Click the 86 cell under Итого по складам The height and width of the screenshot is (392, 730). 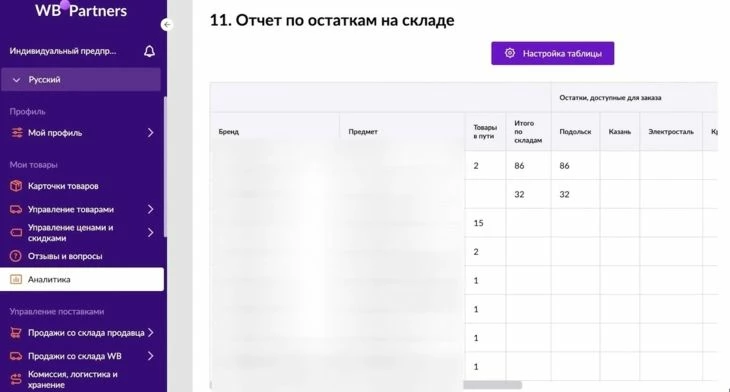528,166
